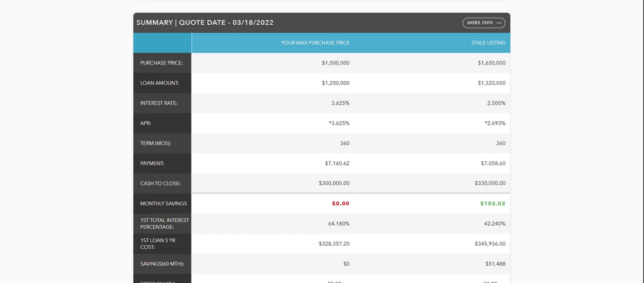The height and width of the screenshot is (283, 644).
Task: Select the YOUR MAX PURCHASE PRICE column header
Action: pos(315,43)
